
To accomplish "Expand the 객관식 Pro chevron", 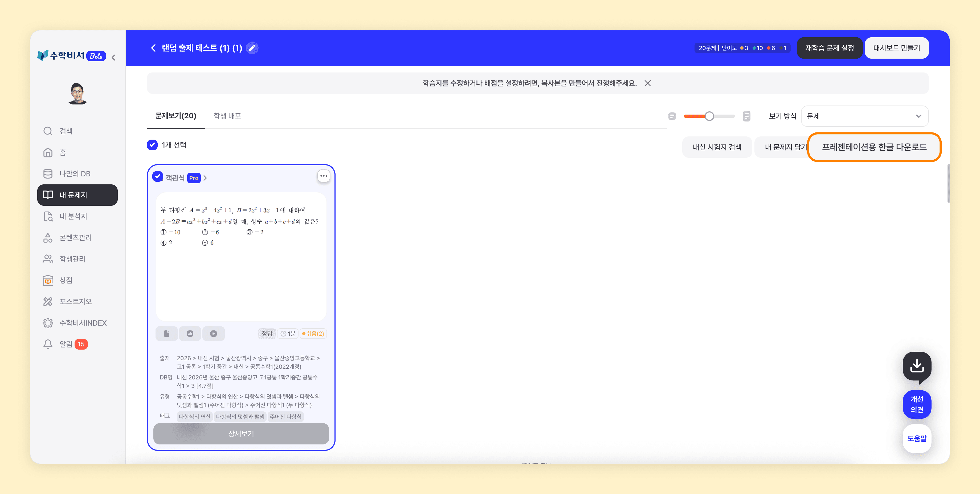I will pyautogui.click(x=205, y=178).
